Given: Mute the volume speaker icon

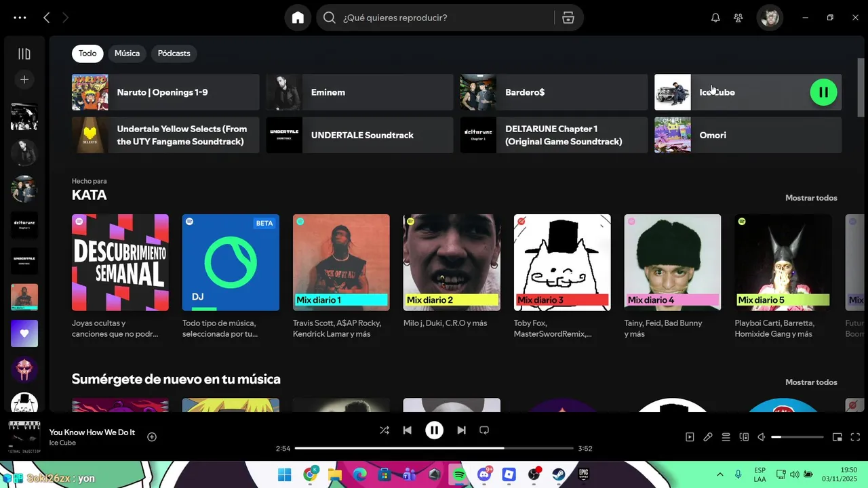Looking at the screenshot, I should pyautogui.click(x=762, y=437).
